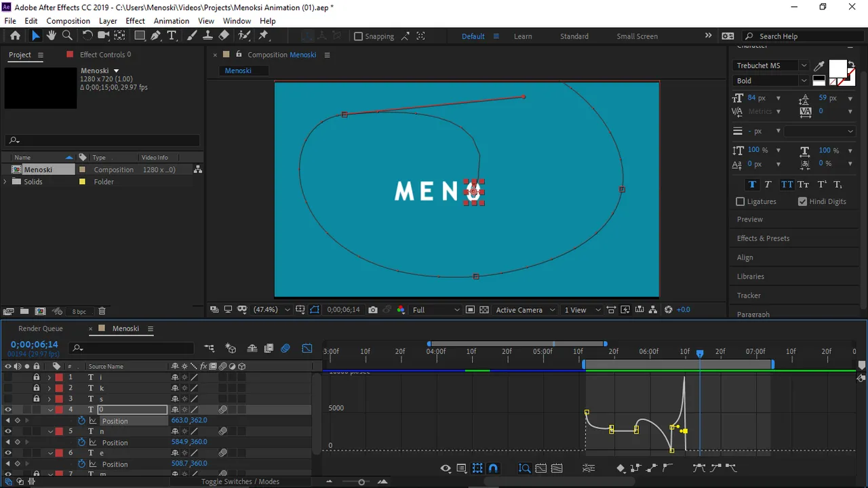Viewport: 868px width, 488px height.
Task: Open the 1 View layout dropdown
Action: 583,310
